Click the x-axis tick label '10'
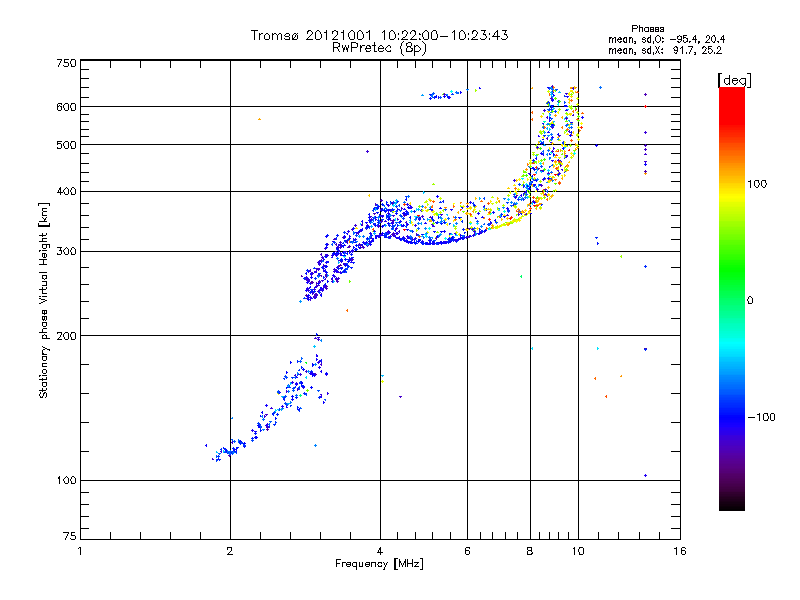The image size is (800, 600). coord(578,551)
